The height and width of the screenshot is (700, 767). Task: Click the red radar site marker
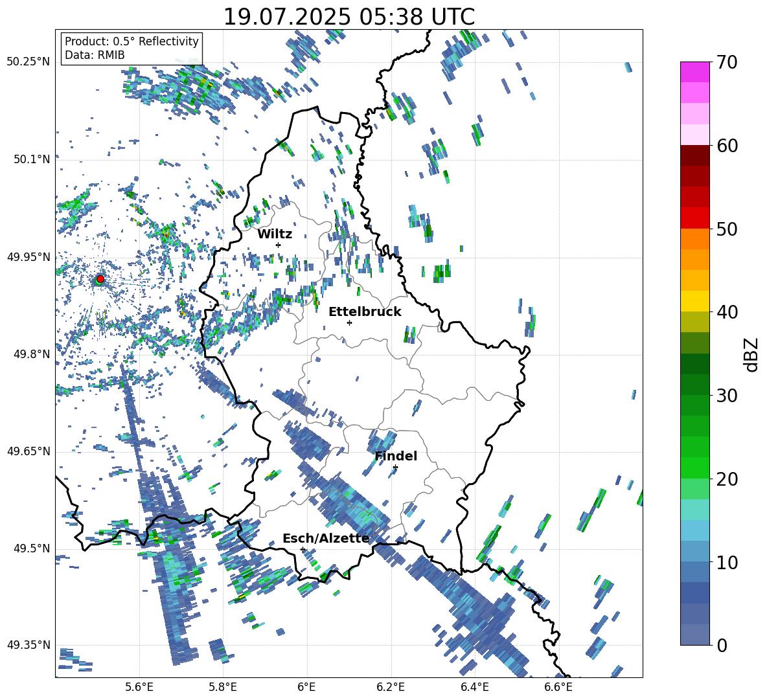(100, 279)
